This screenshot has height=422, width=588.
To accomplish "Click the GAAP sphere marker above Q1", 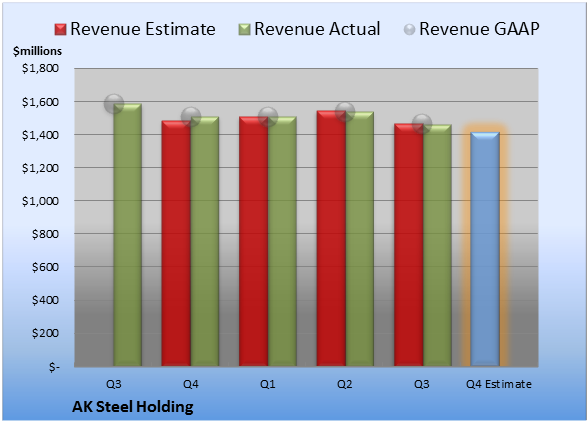I will (268, 117).
